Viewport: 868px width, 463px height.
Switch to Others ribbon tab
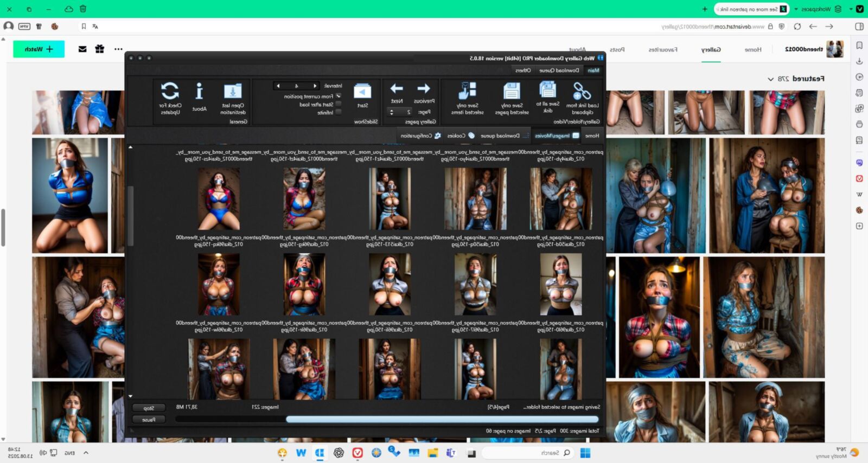pos(523,70)
